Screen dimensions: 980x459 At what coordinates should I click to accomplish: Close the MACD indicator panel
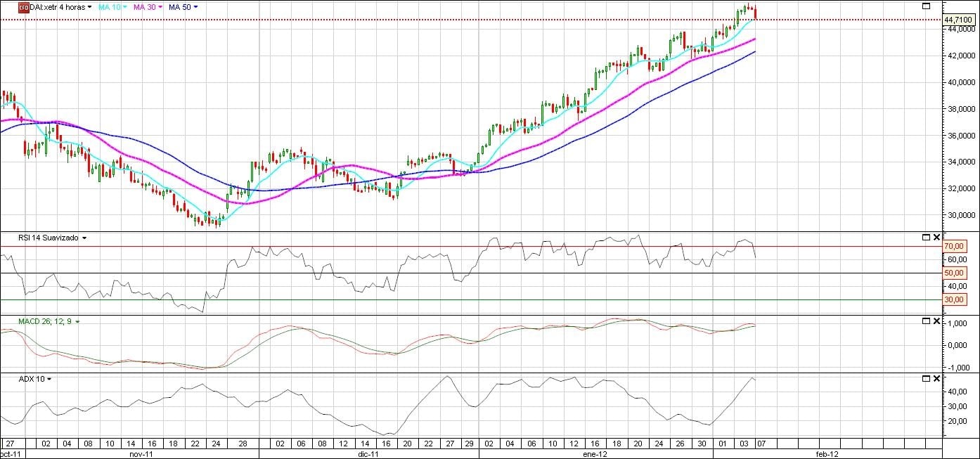[x=936, y=321]
